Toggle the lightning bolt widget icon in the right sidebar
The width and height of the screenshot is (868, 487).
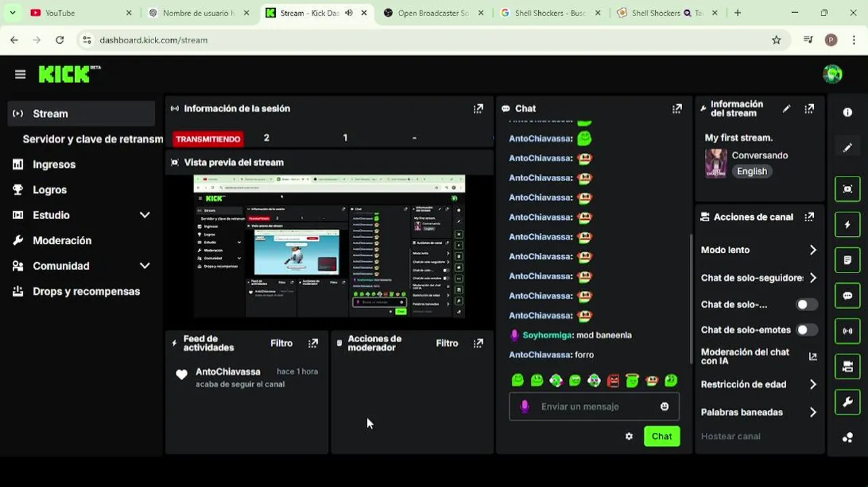(x=848, y=225)
